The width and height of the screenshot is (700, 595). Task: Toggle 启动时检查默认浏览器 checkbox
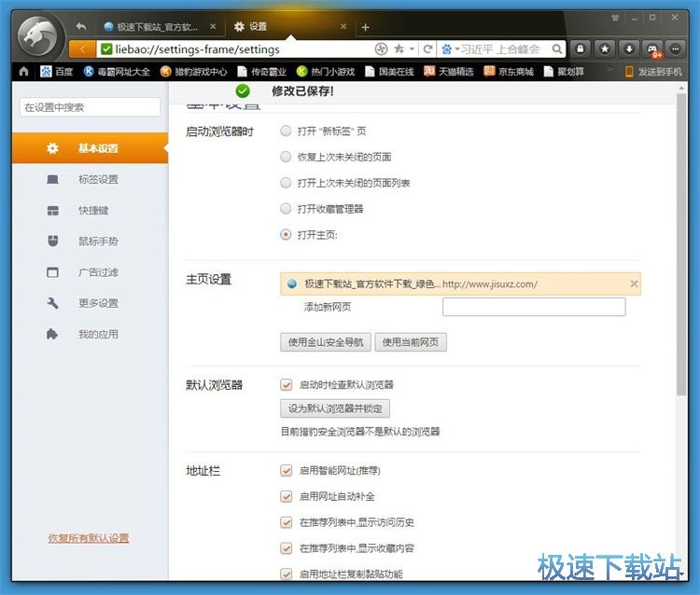[287, 384]
